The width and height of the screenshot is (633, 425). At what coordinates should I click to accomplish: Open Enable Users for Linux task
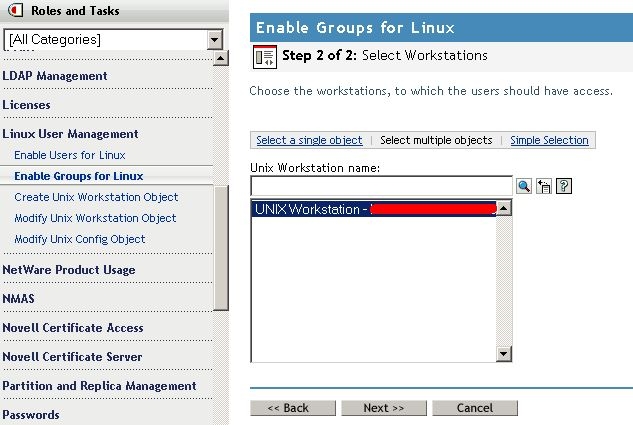[70, 155]
